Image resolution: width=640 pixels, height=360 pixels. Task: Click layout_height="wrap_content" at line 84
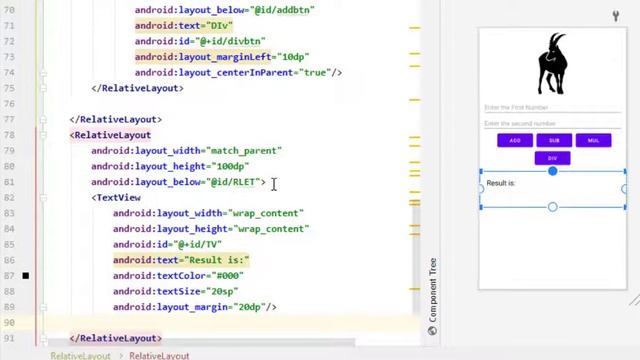point(211,229)
